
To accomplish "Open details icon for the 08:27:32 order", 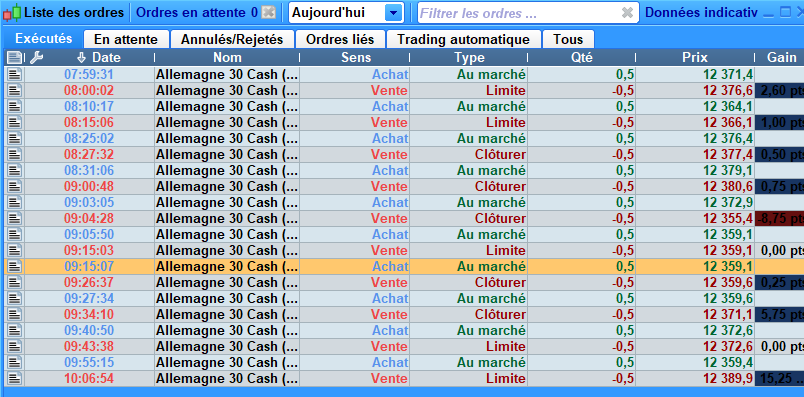I will [x=15, y=154].
